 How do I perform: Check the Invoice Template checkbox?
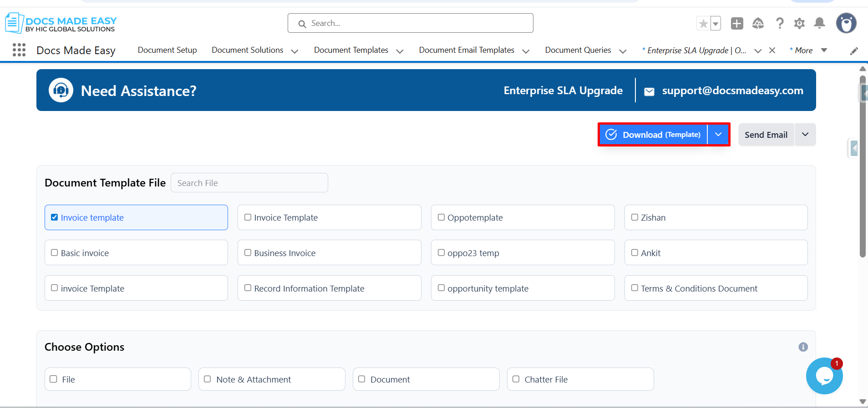[x=248, y=217]
